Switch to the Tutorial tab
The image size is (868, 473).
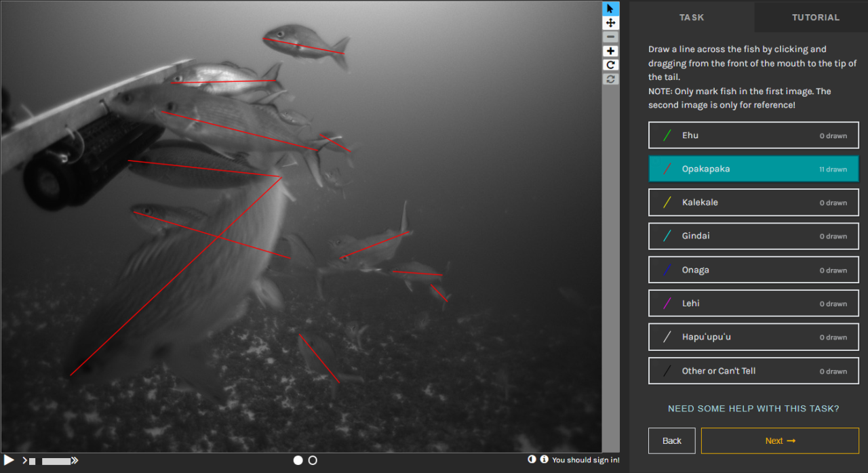coord(815,18)
